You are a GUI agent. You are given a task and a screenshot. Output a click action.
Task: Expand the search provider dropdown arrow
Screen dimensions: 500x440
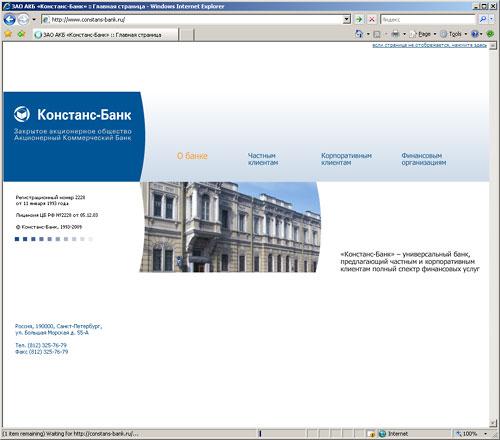click(x=491, y=20)
